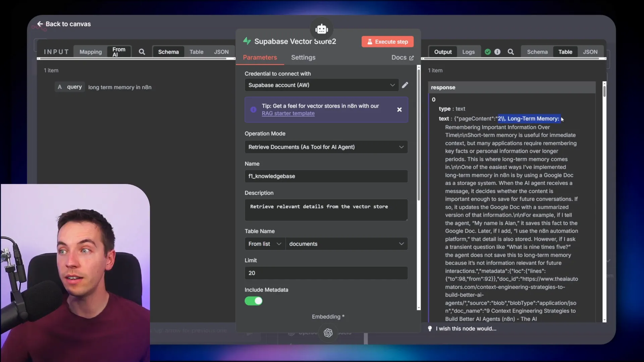Click the Execute step button
This screenshot has height=362, width=644.
(x=387, y=42)
